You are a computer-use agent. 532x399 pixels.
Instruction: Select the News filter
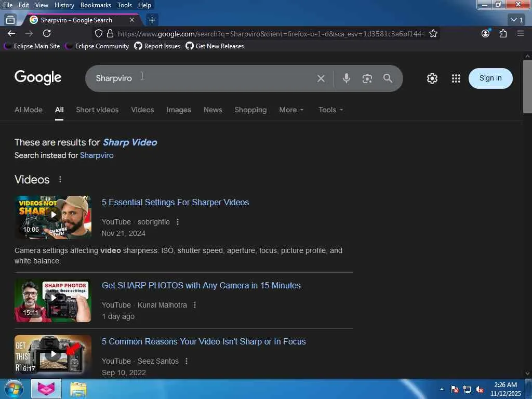click(x=212, y=110)
